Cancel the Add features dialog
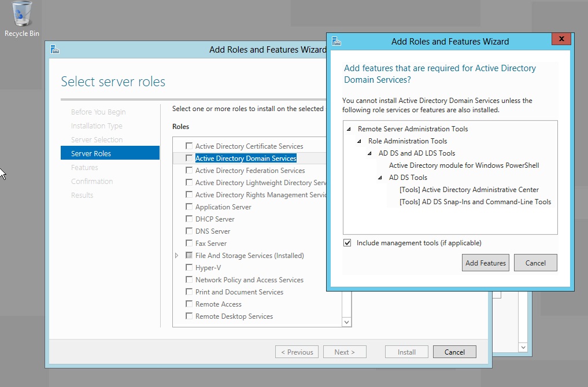The width and height of the screenshot is (588, 387). (535, 263)
